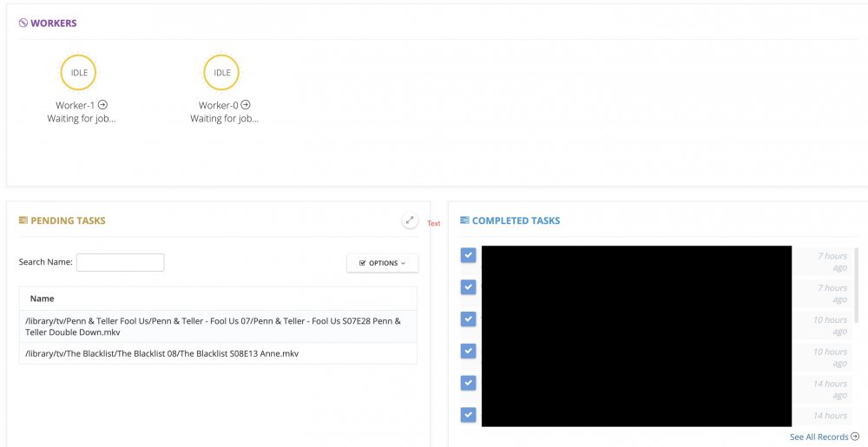868x447 pixels.
Task: Click the Pending Tasks header icon
Action: click(23, 220)
